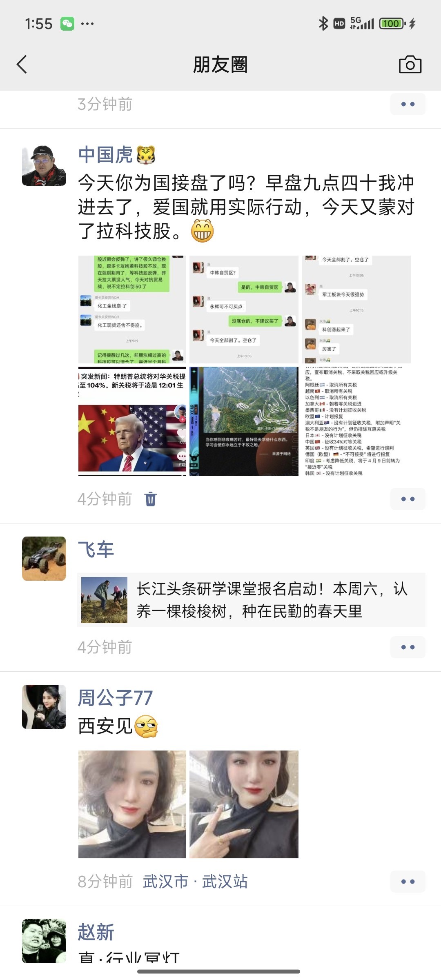Image resolution: width=441 pixels, height=980 pixels.
Task: Open the winding mountain road photo
Action: 244,421
